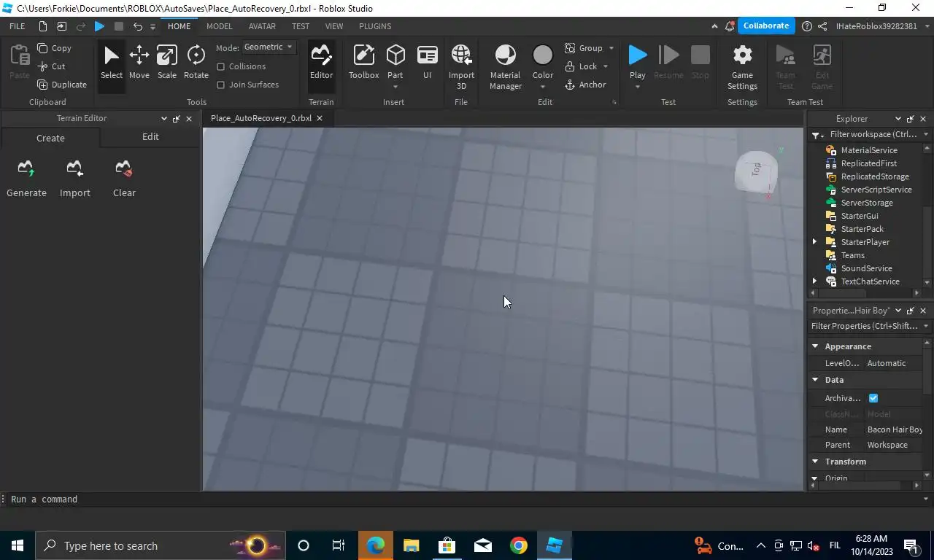The image size is (934, 560).
Task: Expand the TextChatService tree node
Action: [x=814, y=281]
